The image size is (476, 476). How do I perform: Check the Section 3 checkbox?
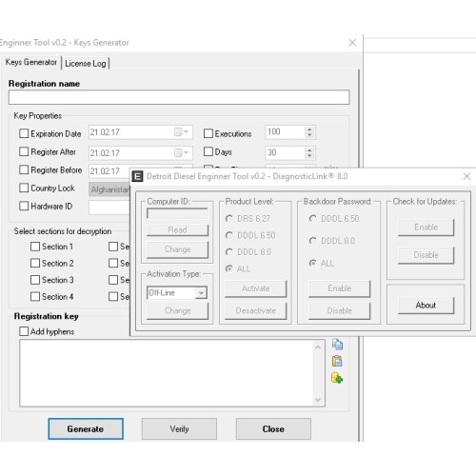click(35, 280)
